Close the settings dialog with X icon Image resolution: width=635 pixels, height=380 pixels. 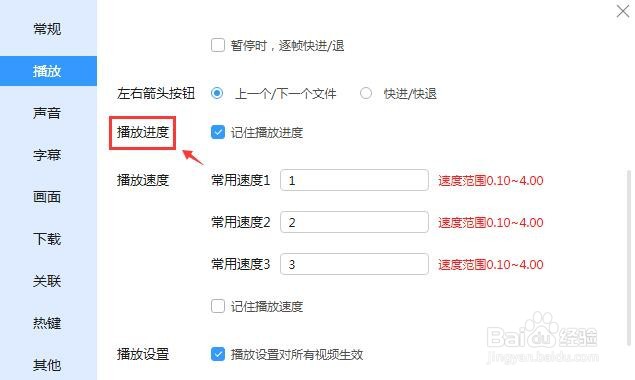click(x=622, y=11)
